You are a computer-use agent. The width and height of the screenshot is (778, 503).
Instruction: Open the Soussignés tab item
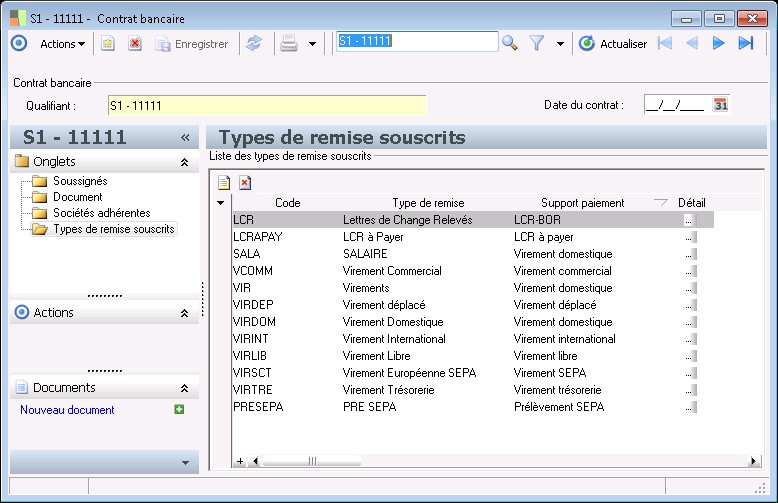tap(80, 181)
